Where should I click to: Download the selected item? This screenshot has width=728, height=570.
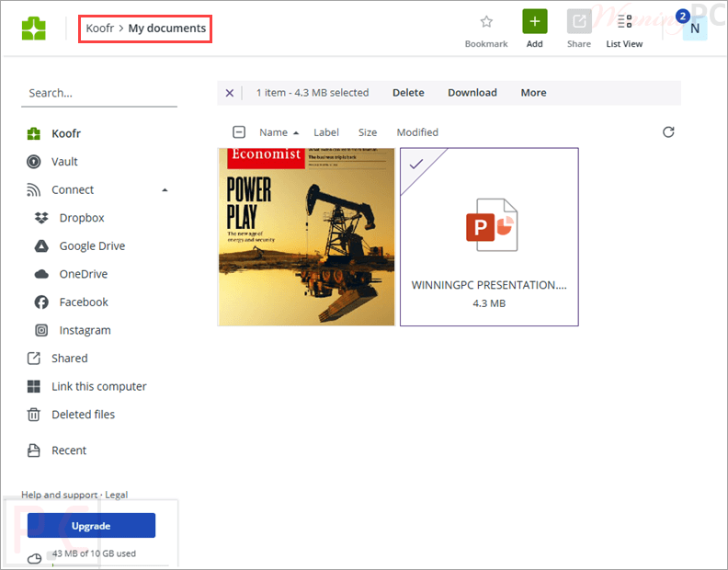pyautogui.click(x=472, y=93)
